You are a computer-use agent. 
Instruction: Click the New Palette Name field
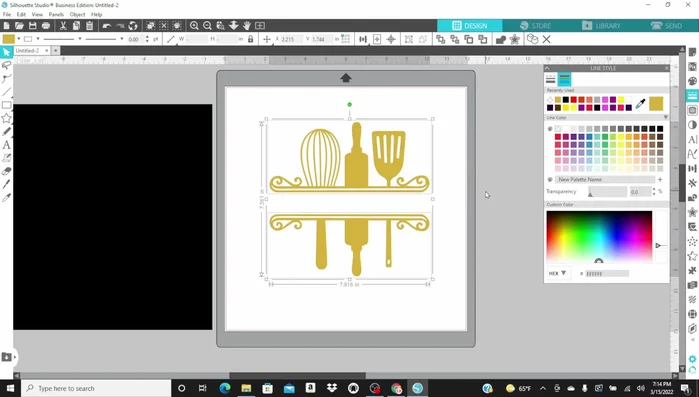pyautogui.click(x=604, y=180)
